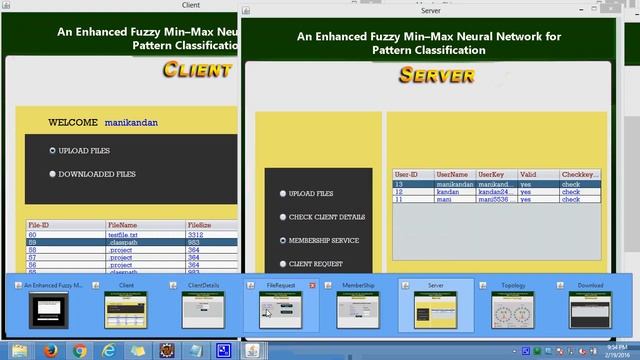Click File-ID '58' cell in Client table
The image size is (640, 360).
(x=66, y=250)
